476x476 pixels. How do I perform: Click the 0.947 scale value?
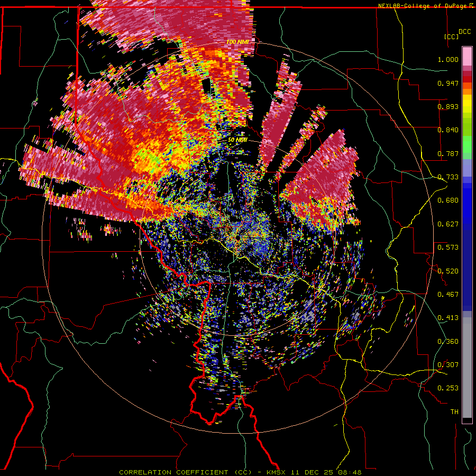pos(448,83)
